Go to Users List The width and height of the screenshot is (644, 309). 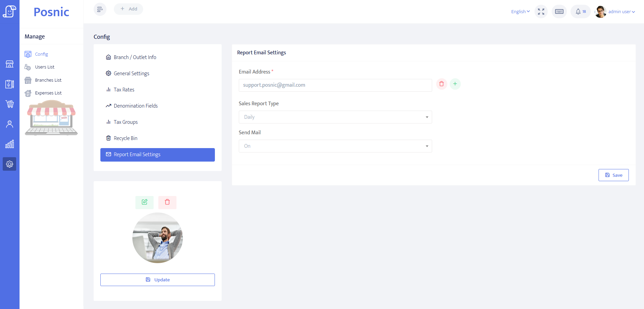click(44, 67)
